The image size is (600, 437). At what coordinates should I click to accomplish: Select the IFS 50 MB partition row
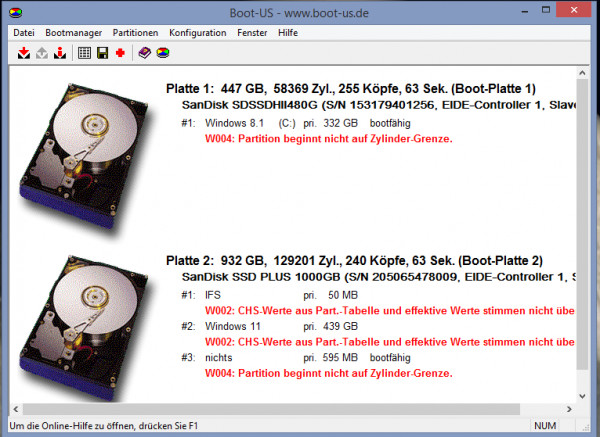click(x=269, y=295)
